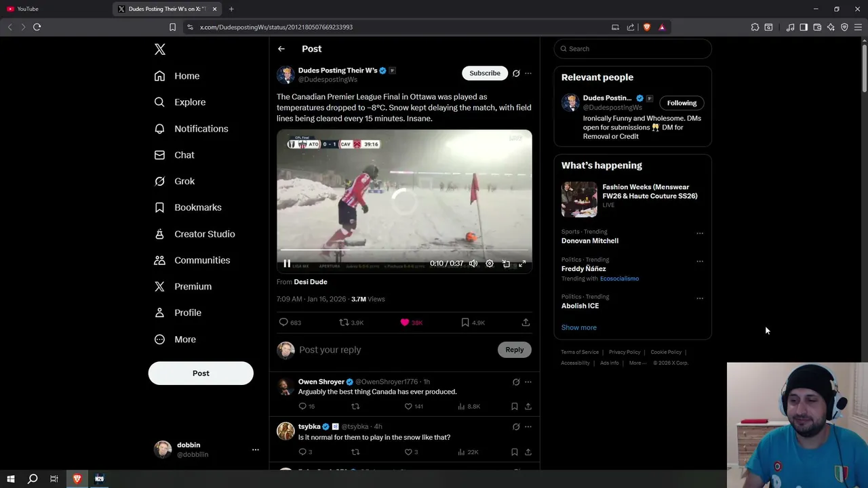Open Premium page
868x488 pixels.
pos(182,287)
